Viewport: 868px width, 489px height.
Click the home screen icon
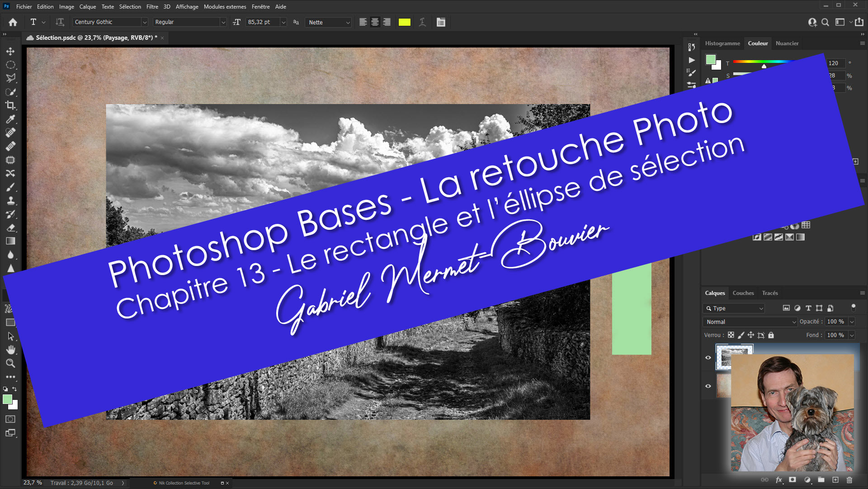coord(13,22)
